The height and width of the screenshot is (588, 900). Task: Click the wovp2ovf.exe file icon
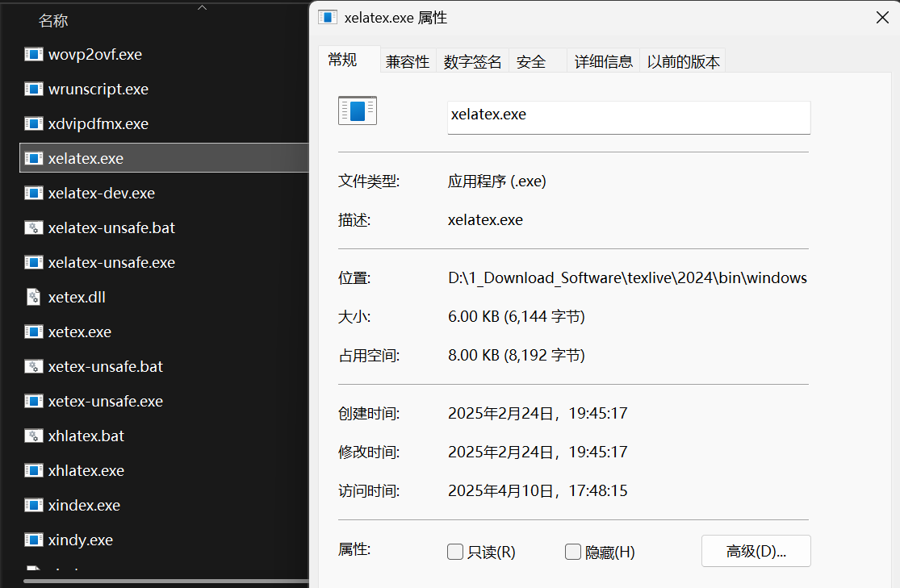[33, 55]
